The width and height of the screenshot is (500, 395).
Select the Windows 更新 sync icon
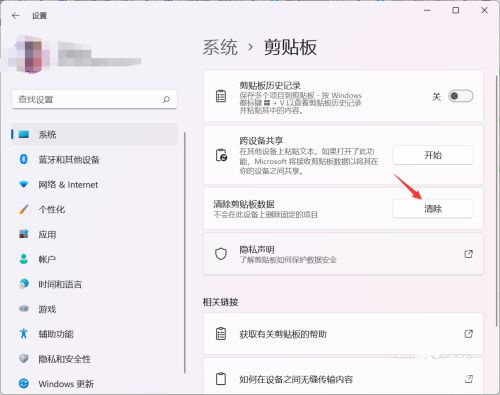[x=24, y=383]
